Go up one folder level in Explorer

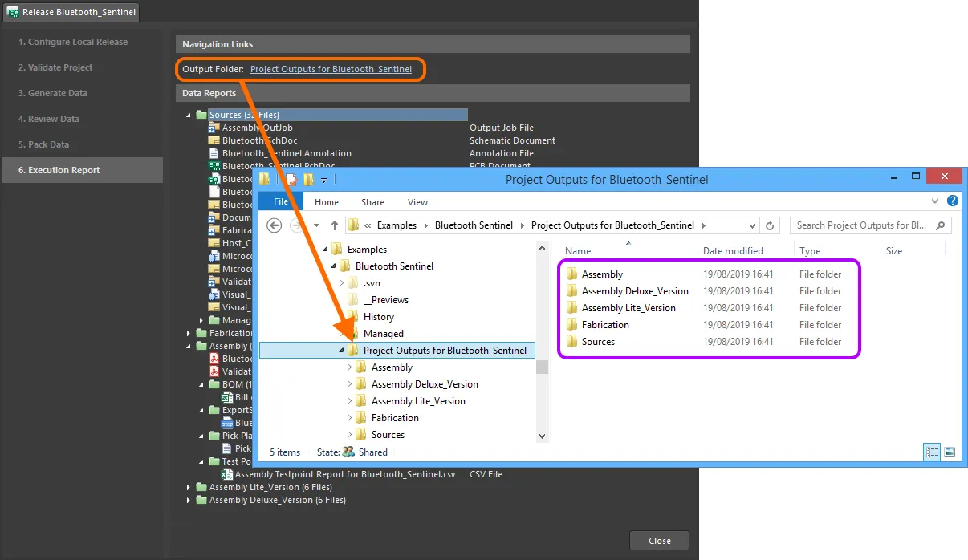tap(335, 225)
